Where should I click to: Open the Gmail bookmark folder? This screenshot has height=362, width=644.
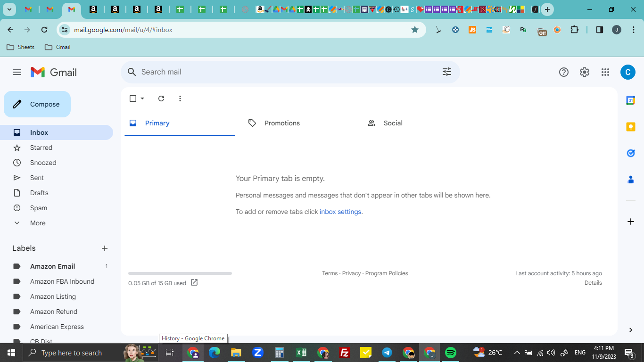point(58,47)
